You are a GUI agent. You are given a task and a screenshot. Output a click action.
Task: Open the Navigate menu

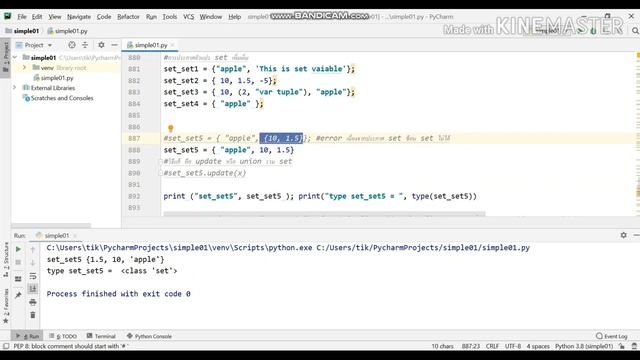[x=79, y=17]
